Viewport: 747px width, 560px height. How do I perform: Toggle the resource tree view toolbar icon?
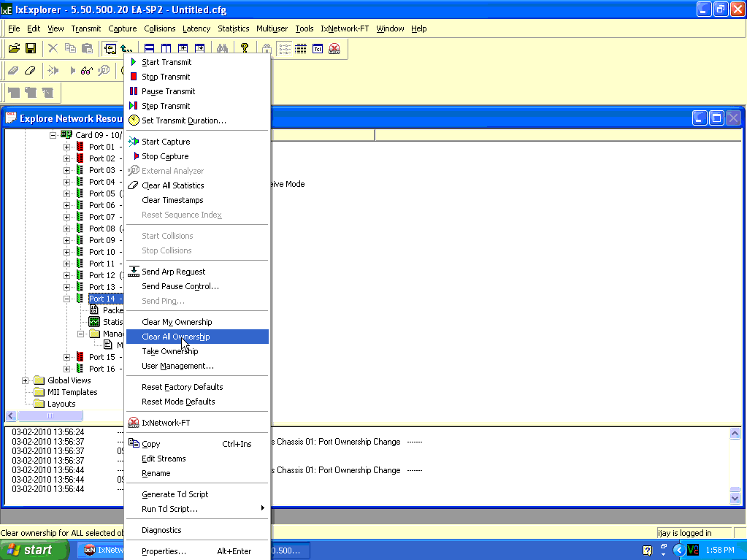[x=110, y=48]
